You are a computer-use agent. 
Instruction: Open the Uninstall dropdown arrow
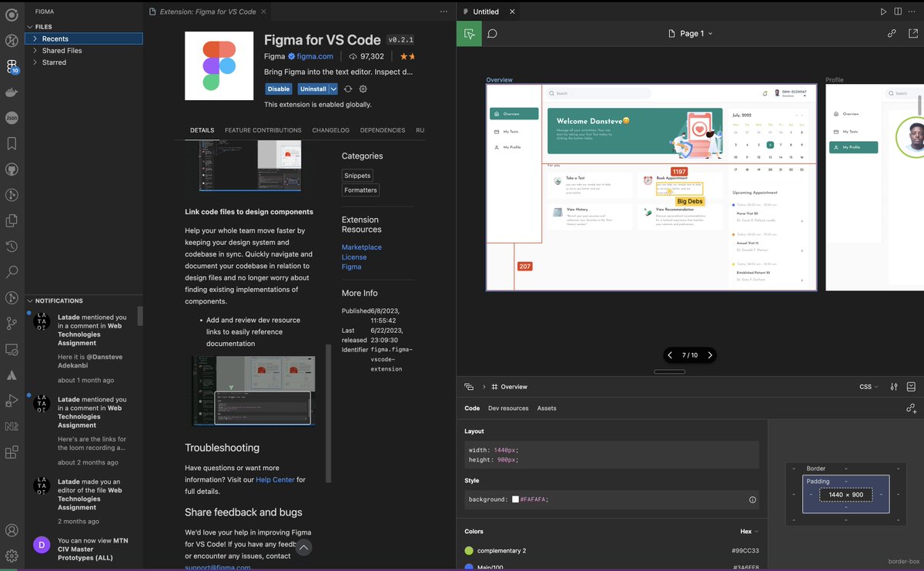(x=333, y=89)
